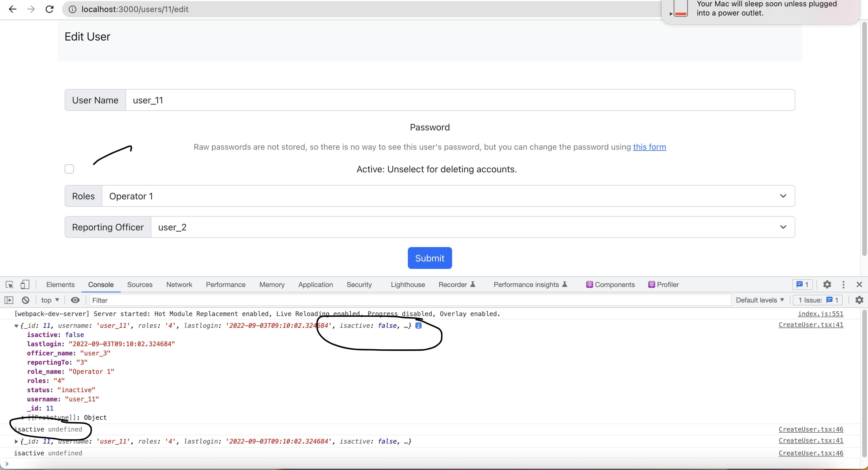Select the Performance panel tab

click(x=225, y=284)
